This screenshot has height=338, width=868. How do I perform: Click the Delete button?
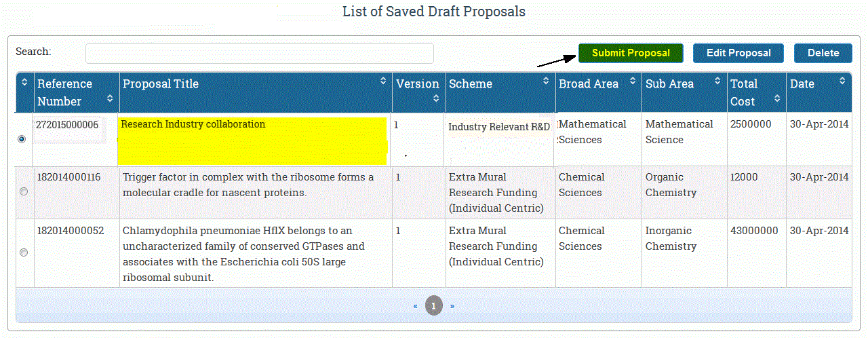point(823,53)
